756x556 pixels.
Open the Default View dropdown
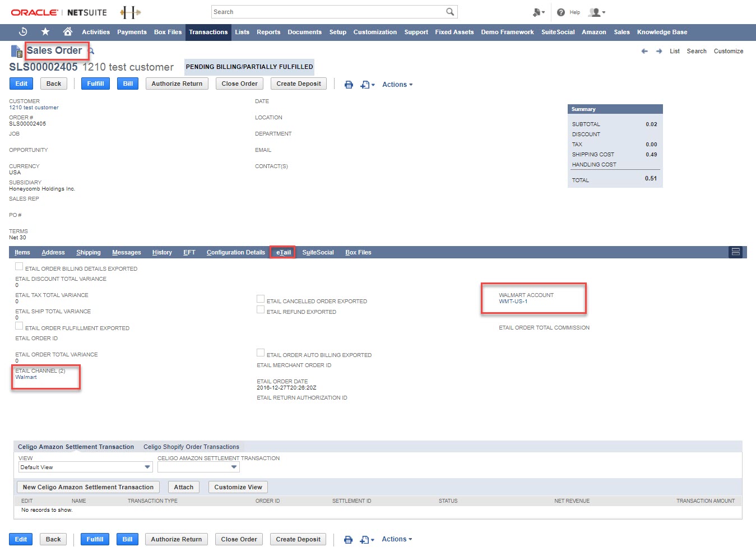(85, 467)
